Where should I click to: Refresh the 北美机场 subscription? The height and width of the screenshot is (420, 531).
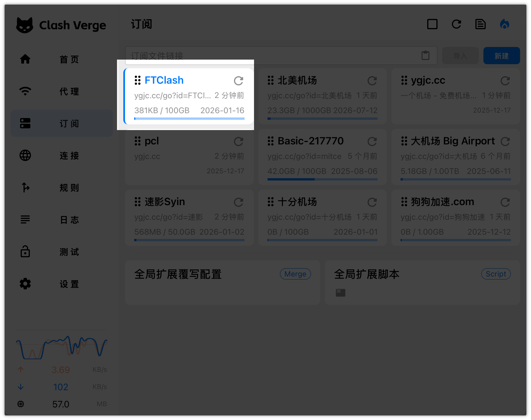[x=372, y=81]
